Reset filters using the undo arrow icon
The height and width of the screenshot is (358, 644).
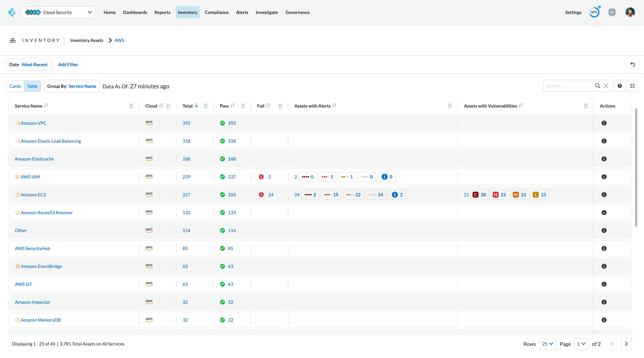pyautogui.click(x=633, y=65)
